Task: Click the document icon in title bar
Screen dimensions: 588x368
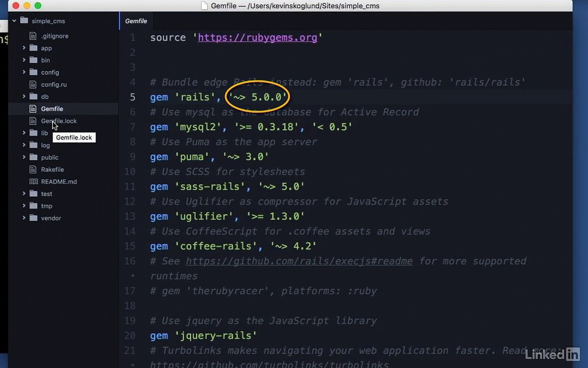Action: [204, 6]
